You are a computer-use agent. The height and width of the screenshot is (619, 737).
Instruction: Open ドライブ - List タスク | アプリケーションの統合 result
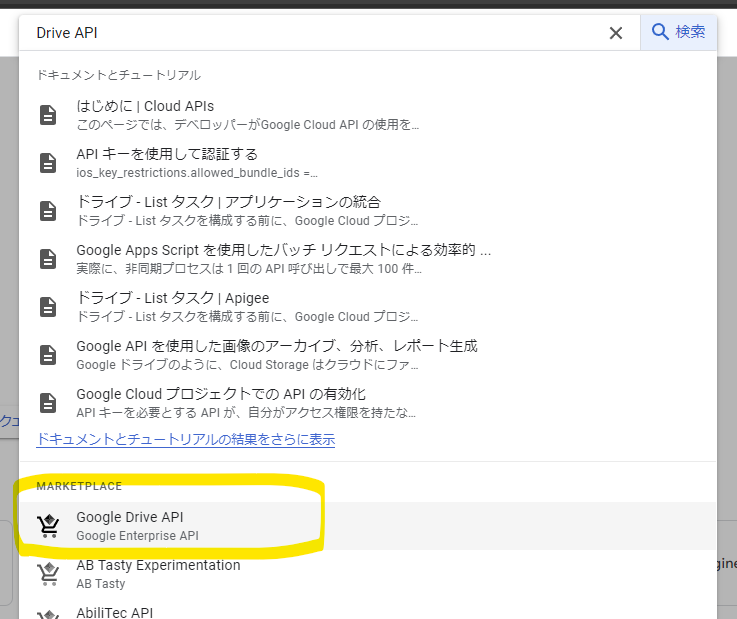[368, 211]
